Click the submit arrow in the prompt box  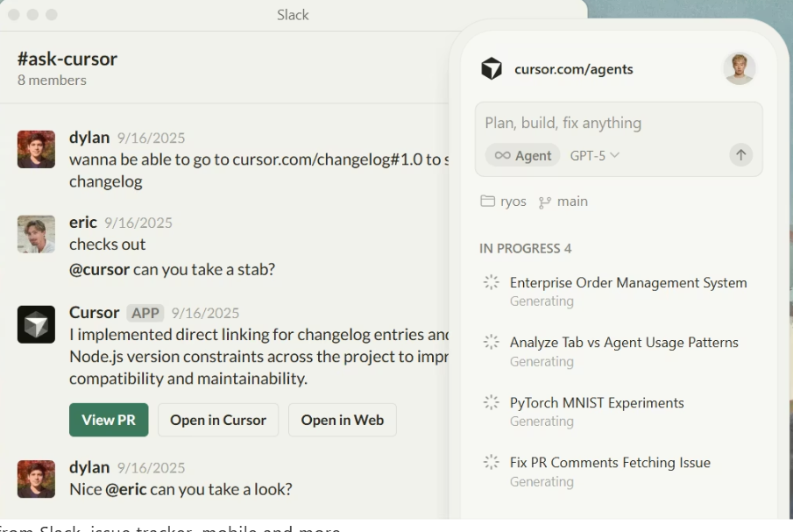coord(740,154)
